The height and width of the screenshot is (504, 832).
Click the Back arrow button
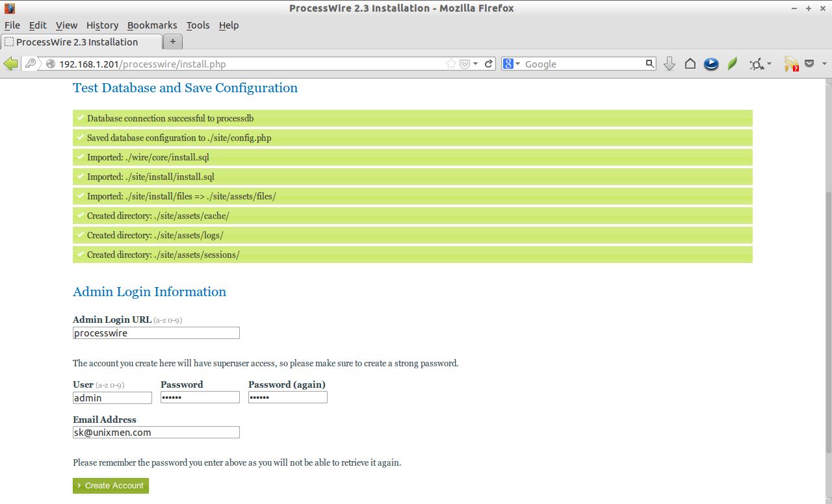coord(10,64)
